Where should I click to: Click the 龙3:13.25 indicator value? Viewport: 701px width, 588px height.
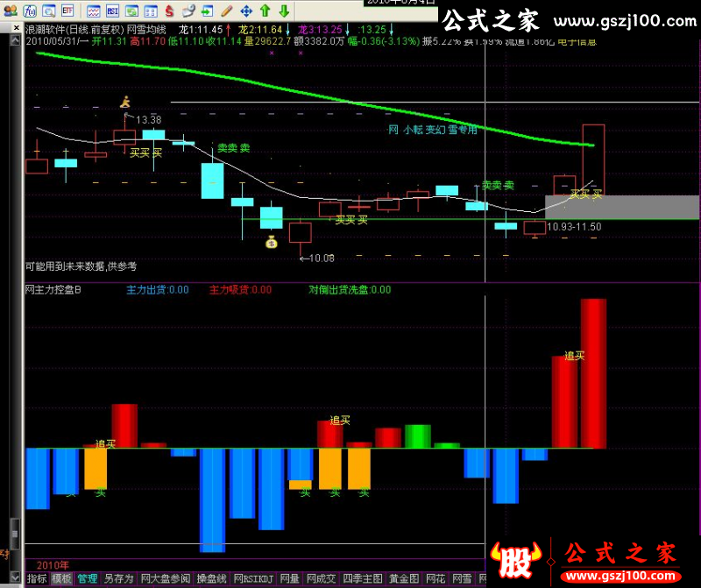click(320, 30)
